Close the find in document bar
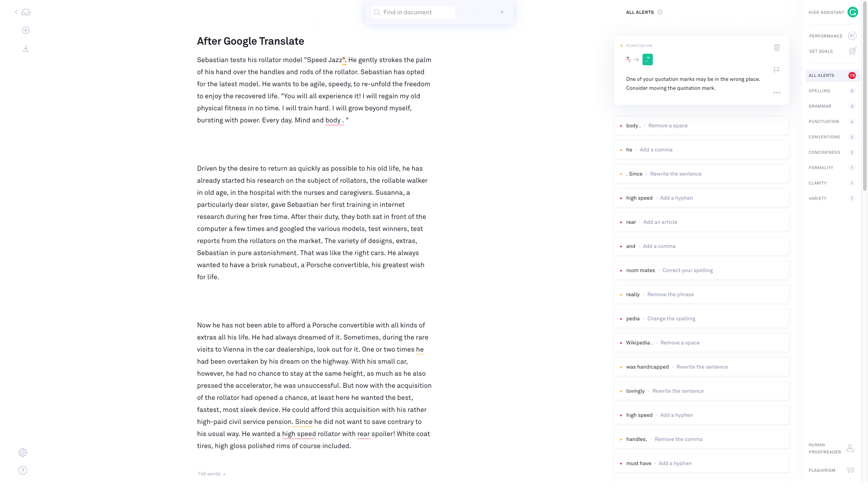Image resolution: width=868 pixels, height=495 pixels. pos(502,12)
